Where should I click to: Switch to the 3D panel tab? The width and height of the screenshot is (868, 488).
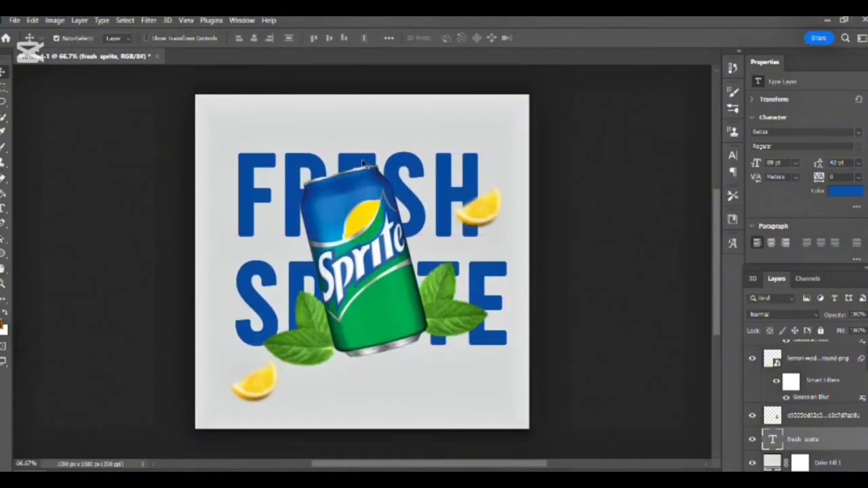pyautogui.click(x=753, y=279)
